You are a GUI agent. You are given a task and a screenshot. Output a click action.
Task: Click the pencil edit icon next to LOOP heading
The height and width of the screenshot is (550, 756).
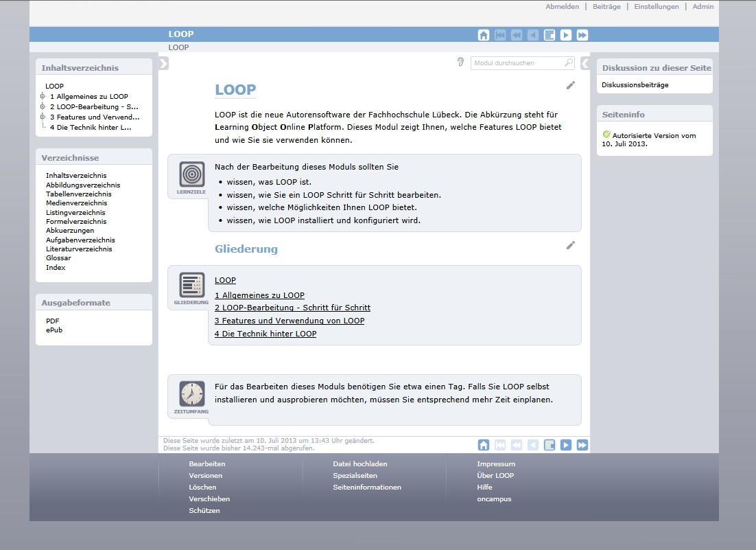571,85
